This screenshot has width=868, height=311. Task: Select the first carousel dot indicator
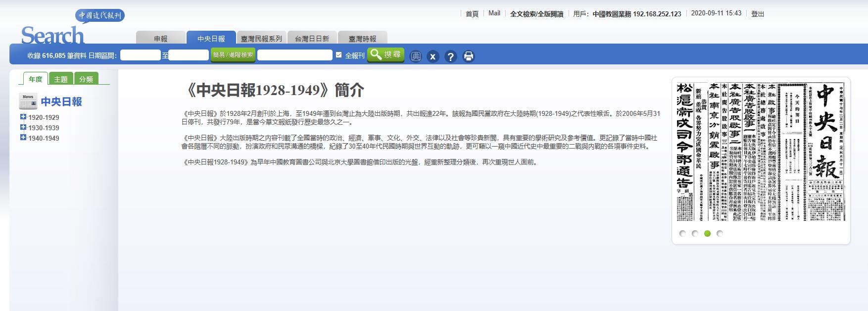[683, 233]
